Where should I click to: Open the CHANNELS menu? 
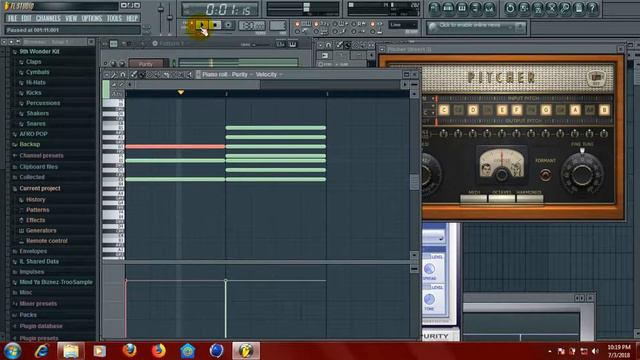[x=48, y=18]
